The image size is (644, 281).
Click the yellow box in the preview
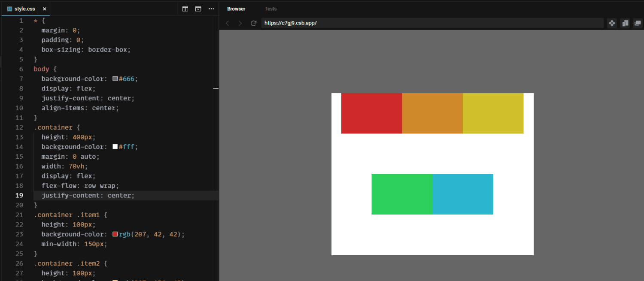[x=493, y=113]
